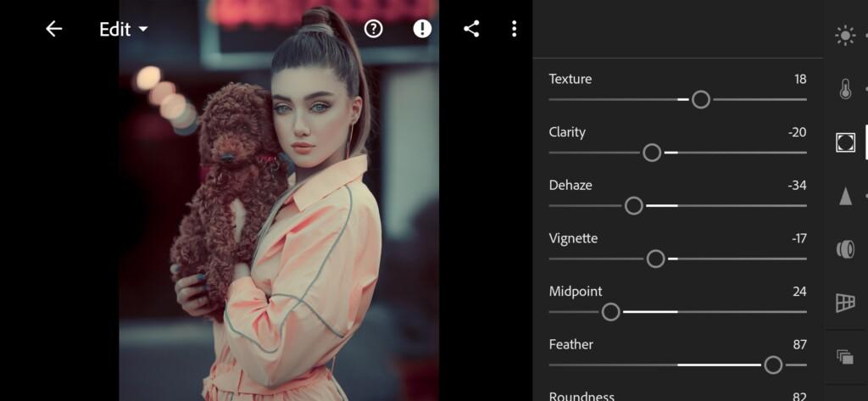Image resolution: width=868 pixels, height=401 pixels.
Task: Click the Midpoint slider handle
Action: pyautogui.click(x=610, y=312)
